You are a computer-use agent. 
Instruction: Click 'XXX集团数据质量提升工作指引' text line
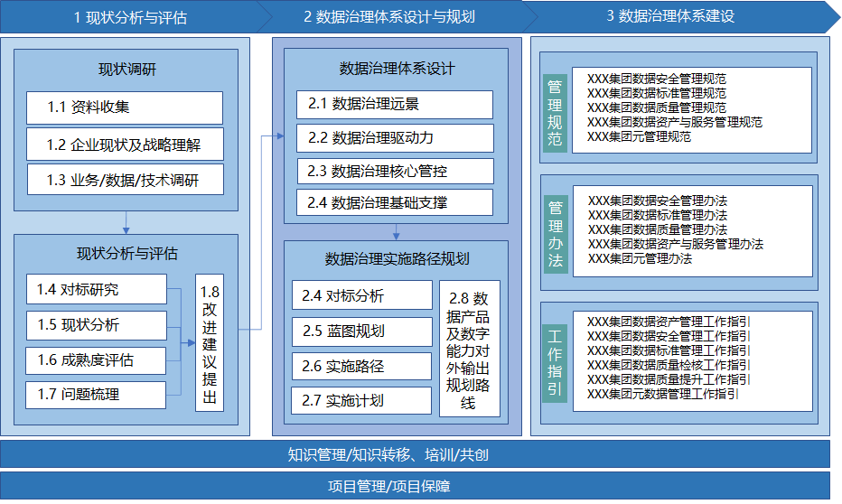click(x=667, y=379)
